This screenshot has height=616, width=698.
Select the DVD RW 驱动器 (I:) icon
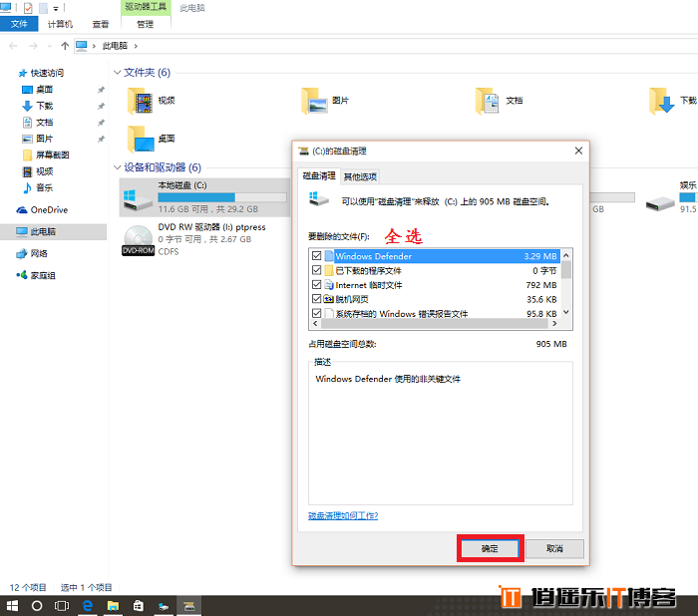[x=138, y=239]
